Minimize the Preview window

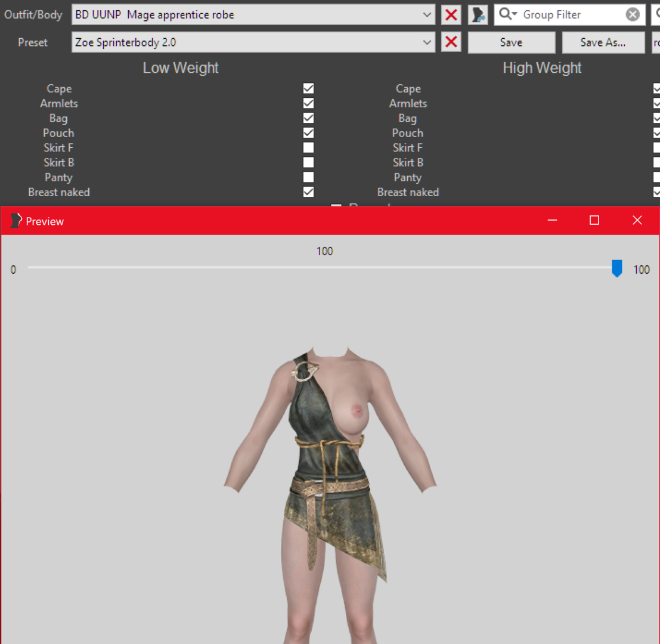tap(552, 221)
